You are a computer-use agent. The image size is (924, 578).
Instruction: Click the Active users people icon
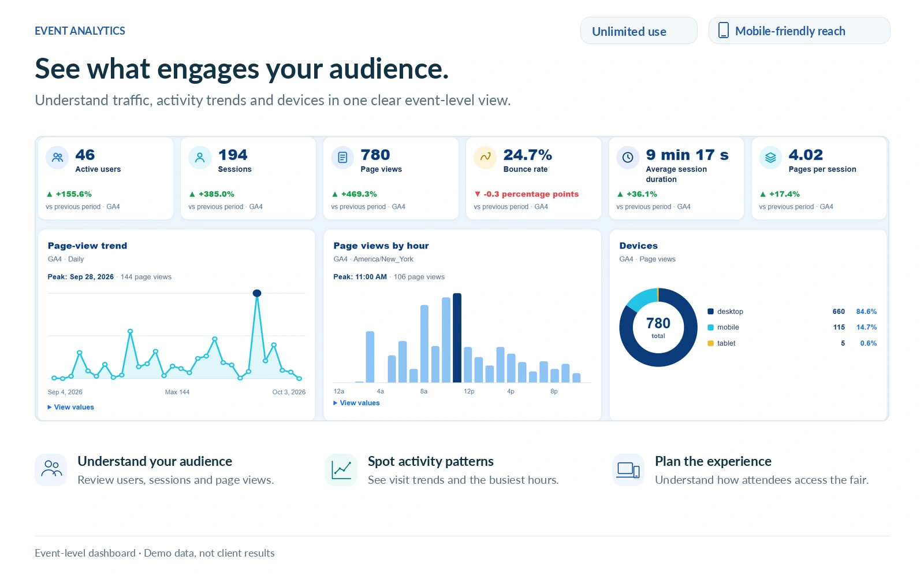pos(57,157)
